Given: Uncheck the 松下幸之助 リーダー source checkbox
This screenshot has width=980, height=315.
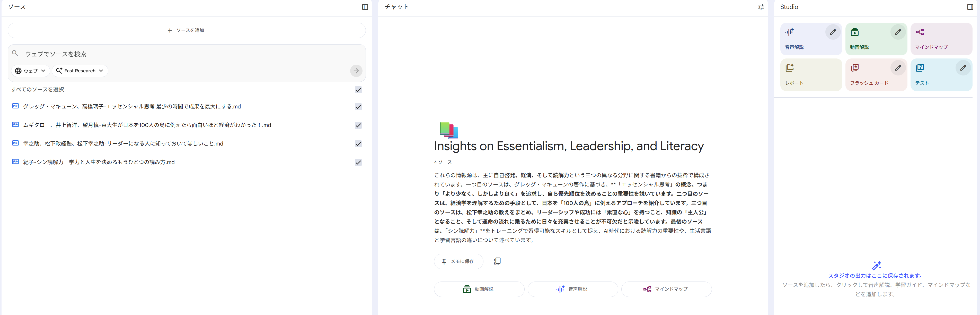Looking at the screenshot, I should click(358, 144).
